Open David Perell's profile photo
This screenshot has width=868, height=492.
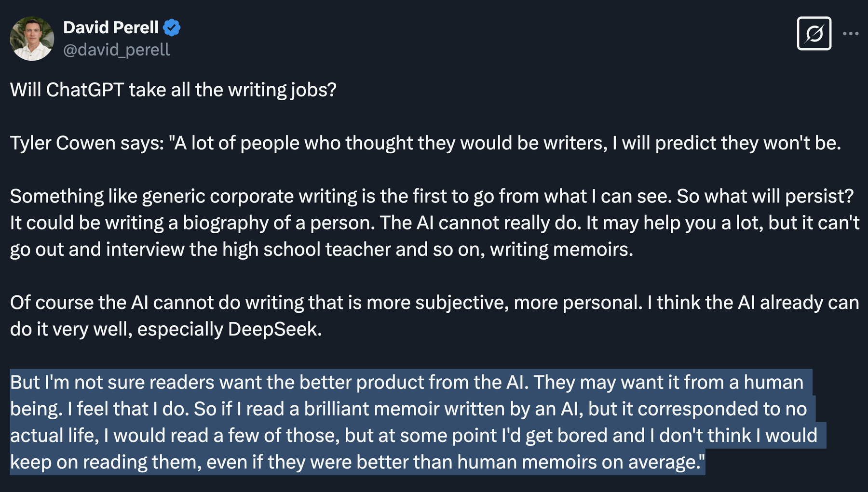pyautogui.click(x=32, y=39)
